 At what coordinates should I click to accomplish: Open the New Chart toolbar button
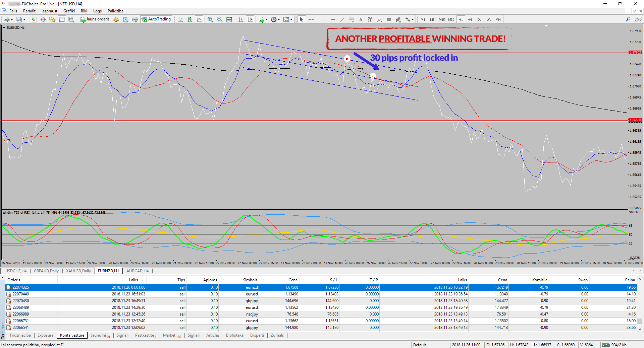click(x=6, y=19)
